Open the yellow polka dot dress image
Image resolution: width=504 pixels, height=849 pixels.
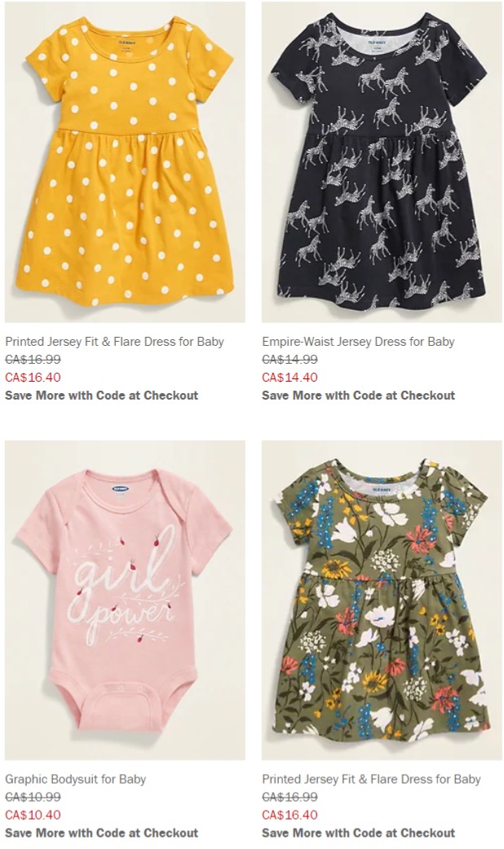[125, 162]
